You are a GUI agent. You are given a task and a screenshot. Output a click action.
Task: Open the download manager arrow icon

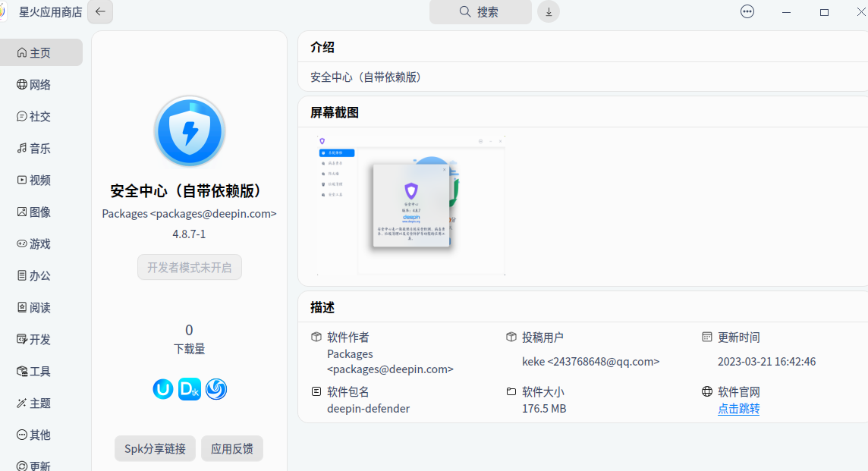click(549, 11)
